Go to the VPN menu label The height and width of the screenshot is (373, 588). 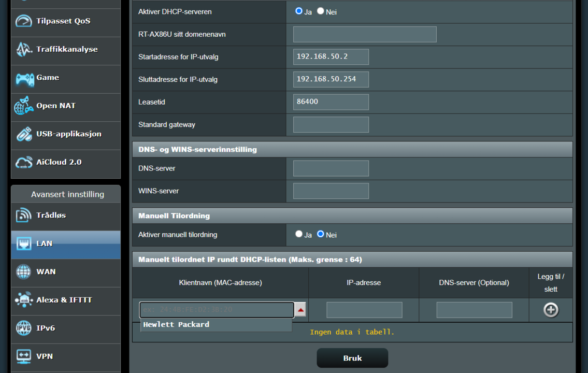tap(45, 356)
